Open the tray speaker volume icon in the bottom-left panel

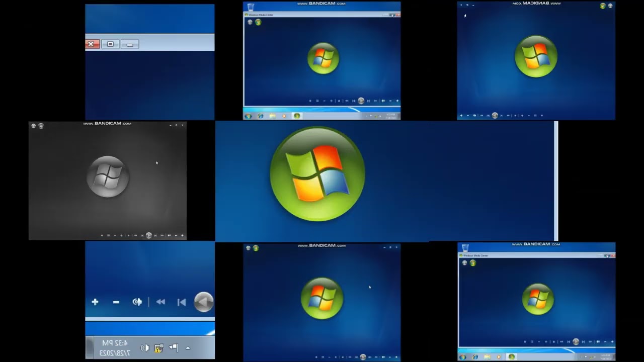pyautogui.click(x=145, y=347)
